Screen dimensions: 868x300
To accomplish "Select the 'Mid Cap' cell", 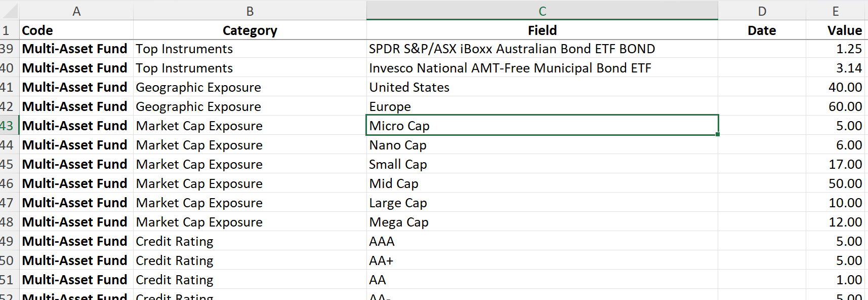I will pos(542,183).
